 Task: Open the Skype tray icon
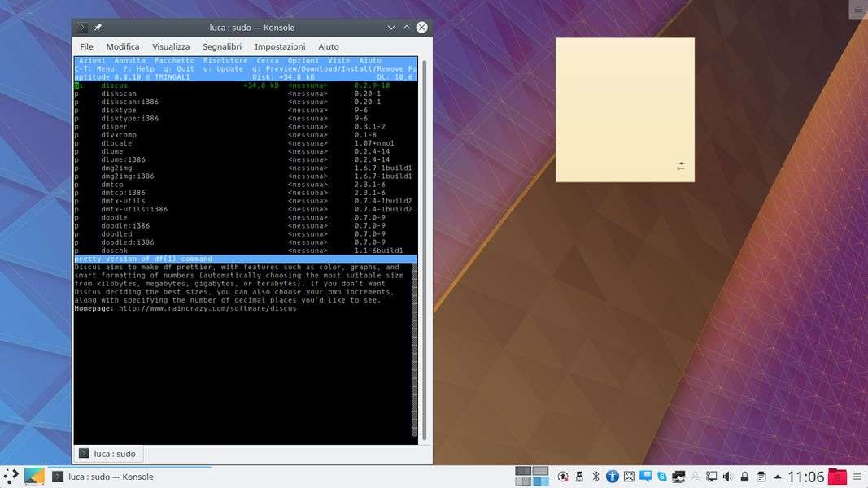[662, 477]
